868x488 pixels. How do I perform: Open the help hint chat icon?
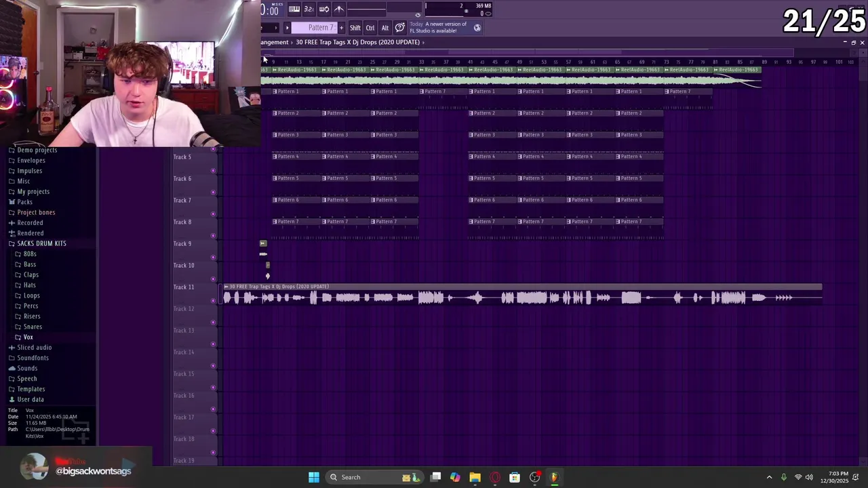[x=400, y=27]
